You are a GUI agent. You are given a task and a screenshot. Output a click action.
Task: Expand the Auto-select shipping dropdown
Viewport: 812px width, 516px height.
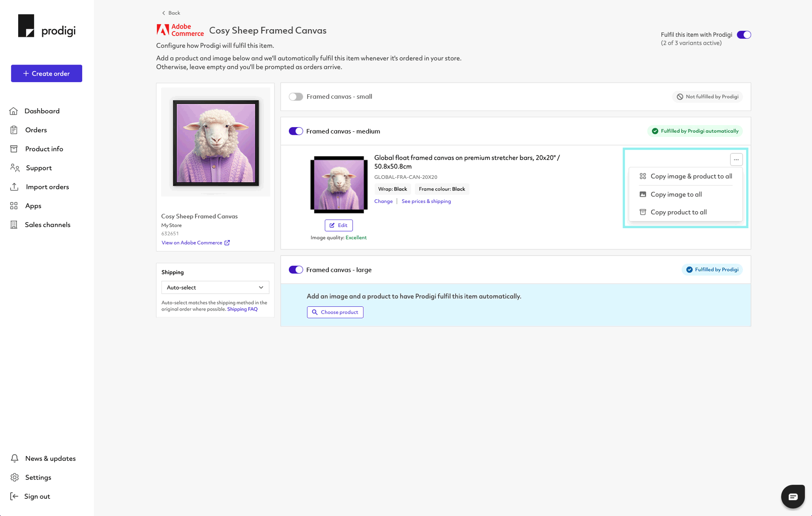214,287
